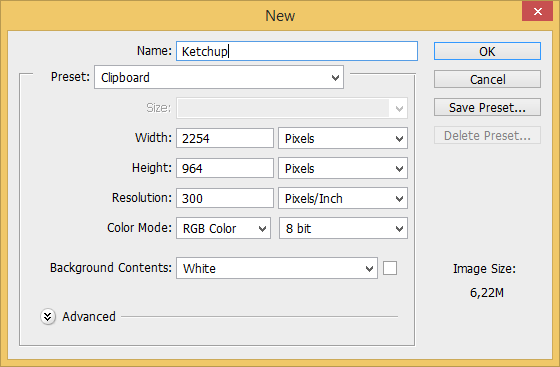Image resolution: width=560 pixels, height=367 pixels.
Task: Open the RGB Color mode dropdown
Action: [x=224, y=228]
